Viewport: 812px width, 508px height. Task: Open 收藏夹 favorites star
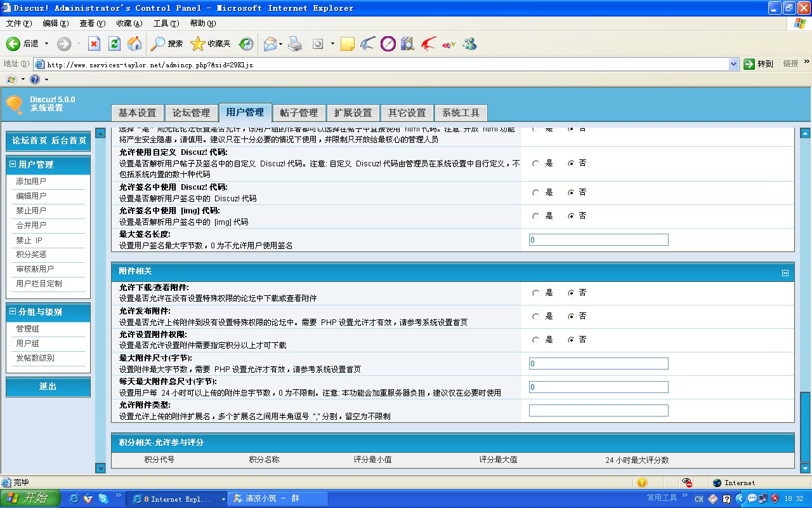[211, 44]
